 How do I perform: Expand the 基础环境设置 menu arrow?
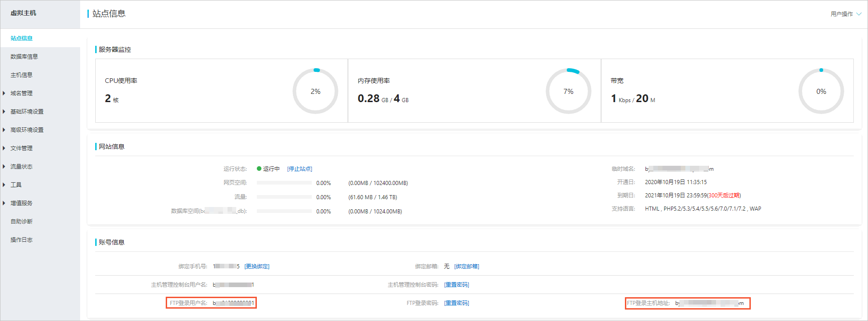click(4, 112)
